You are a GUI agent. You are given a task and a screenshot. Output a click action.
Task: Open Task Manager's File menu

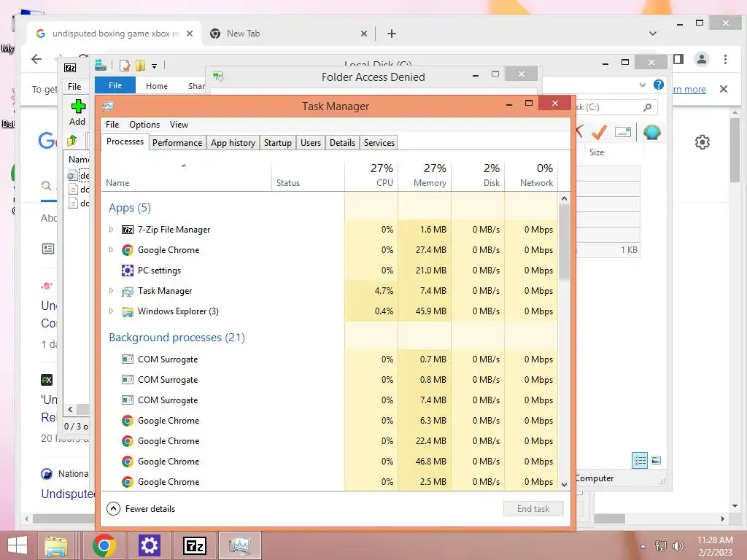112,125
